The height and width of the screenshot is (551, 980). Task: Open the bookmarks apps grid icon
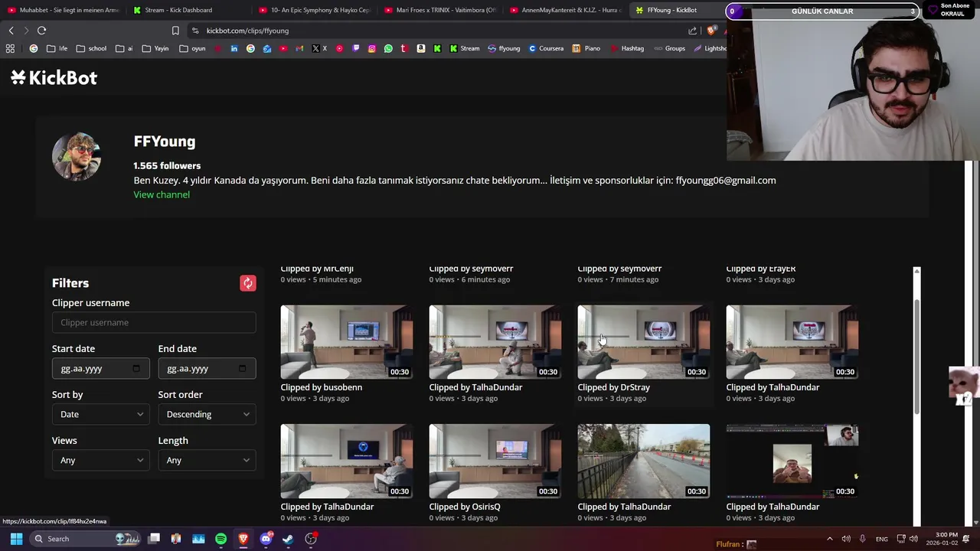click(x=10, y=48)
